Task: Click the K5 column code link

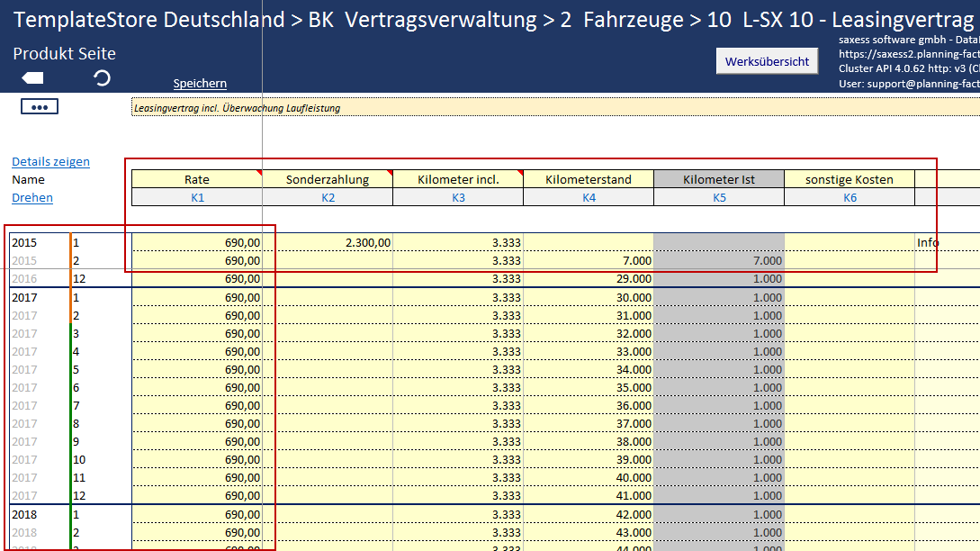Action: pyautogui.click(x=719, y=197)
